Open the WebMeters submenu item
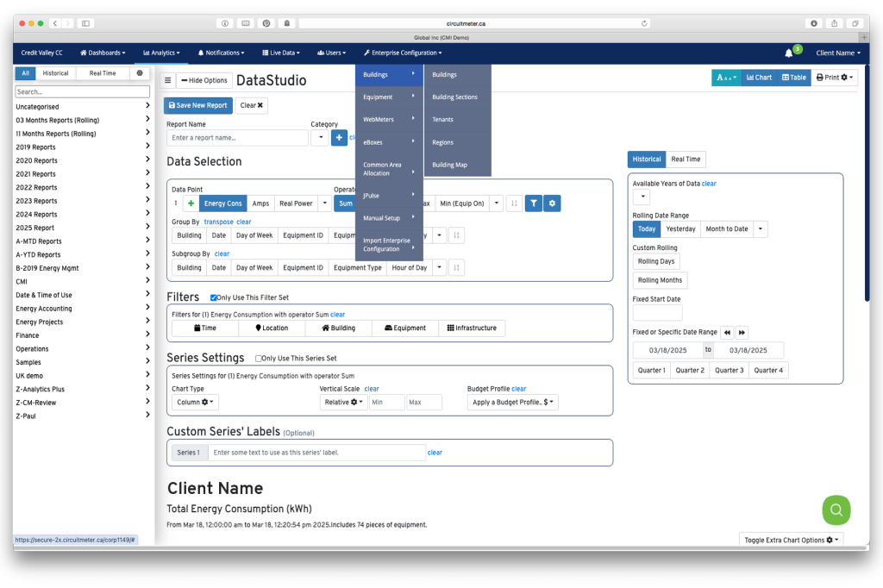The image size is (883, 588). 388,120
